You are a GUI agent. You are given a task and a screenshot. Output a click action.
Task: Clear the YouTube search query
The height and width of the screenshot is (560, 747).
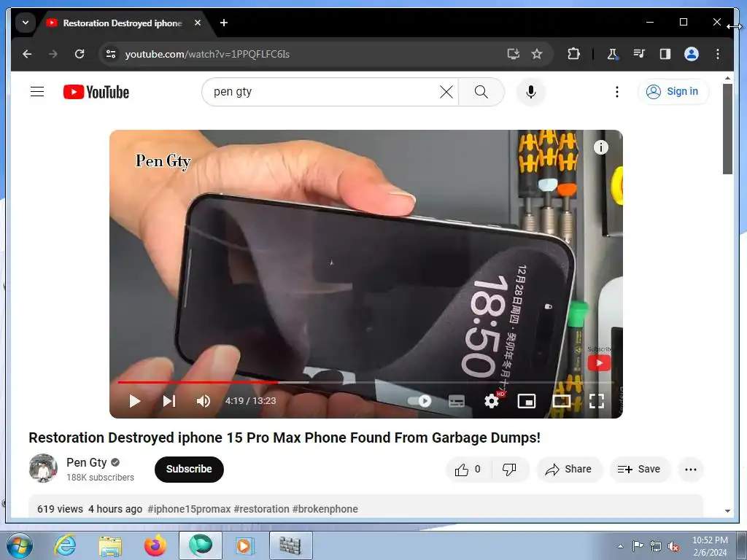coord(446,92)
